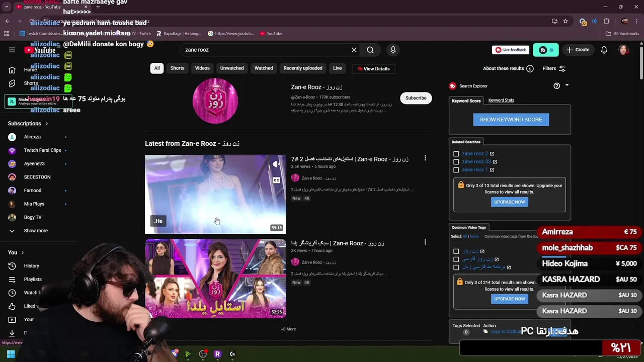
Task: Check the zane rooz 33 checkbox
Action: (x=456, y=162)
